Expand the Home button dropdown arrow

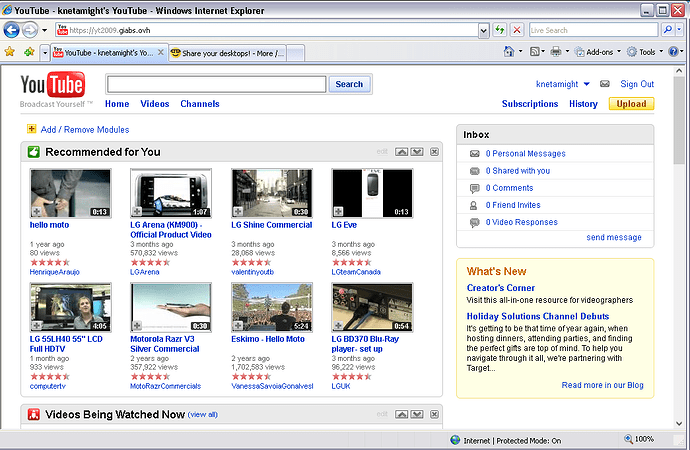[521, 51]
